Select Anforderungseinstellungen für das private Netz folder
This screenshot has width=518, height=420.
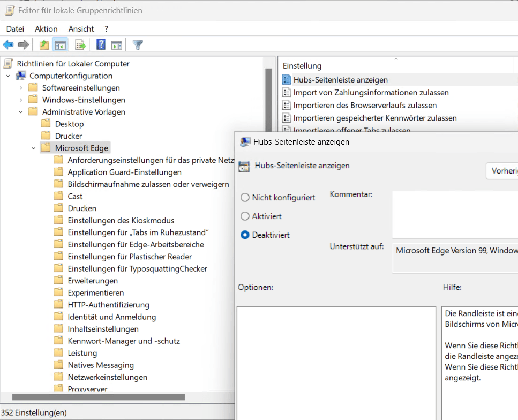click(151, 160)
